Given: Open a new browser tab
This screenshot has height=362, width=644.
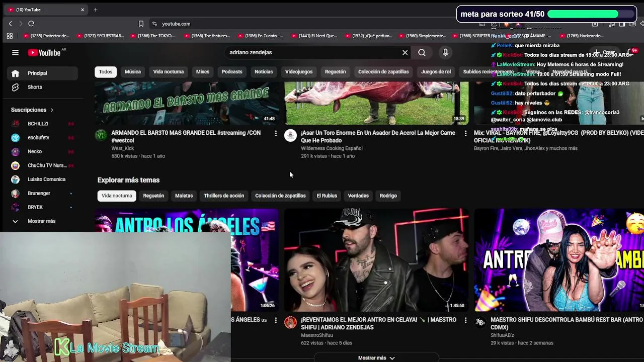Looking at the screenshot, I should click(95, 10).
